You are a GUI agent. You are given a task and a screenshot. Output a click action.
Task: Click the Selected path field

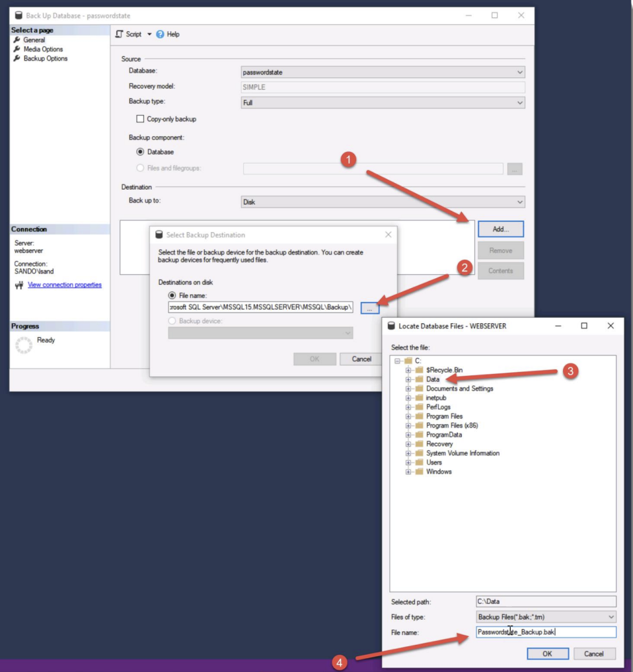click(x=546, y=601)
